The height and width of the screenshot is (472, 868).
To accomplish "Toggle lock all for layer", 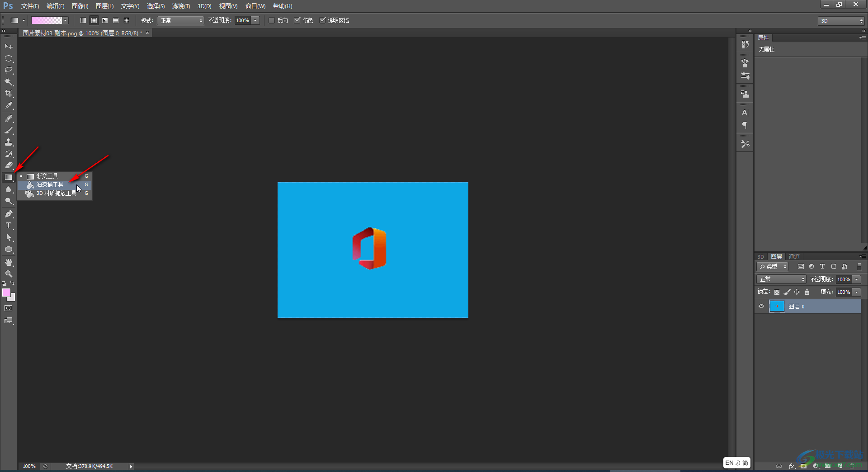I will [807, 292].
